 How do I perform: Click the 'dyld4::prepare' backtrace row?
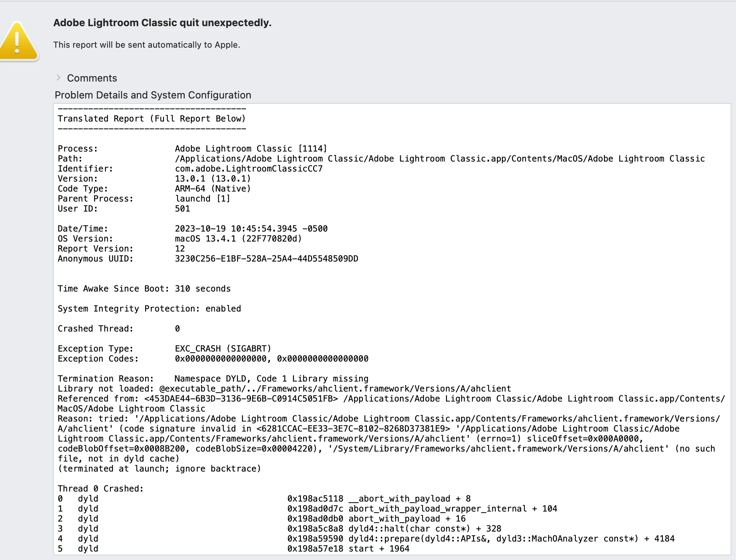[x=366, y=538]
